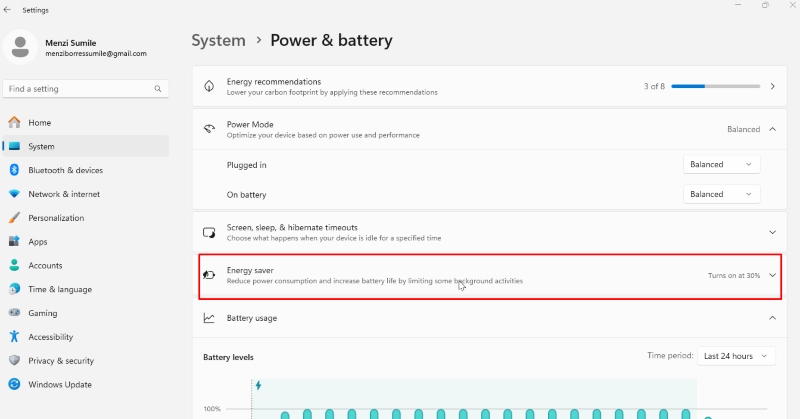Open the Plugged in power mode dropdown
The height and width of the screenshot is (419, 800).
point(721,164)
